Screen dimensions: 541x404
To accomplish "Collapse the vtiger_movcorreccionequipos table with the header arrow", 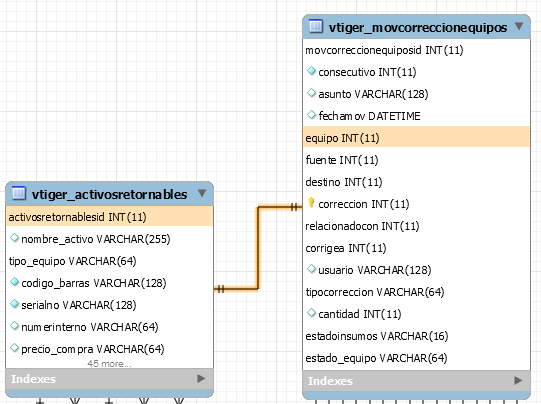I will point(519,26).
